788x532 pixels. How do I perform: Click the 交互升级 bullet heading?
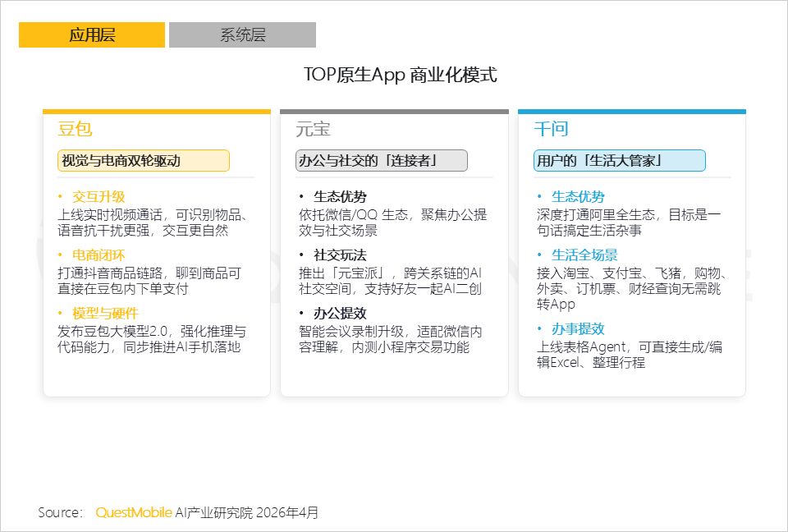pos(98,196)
